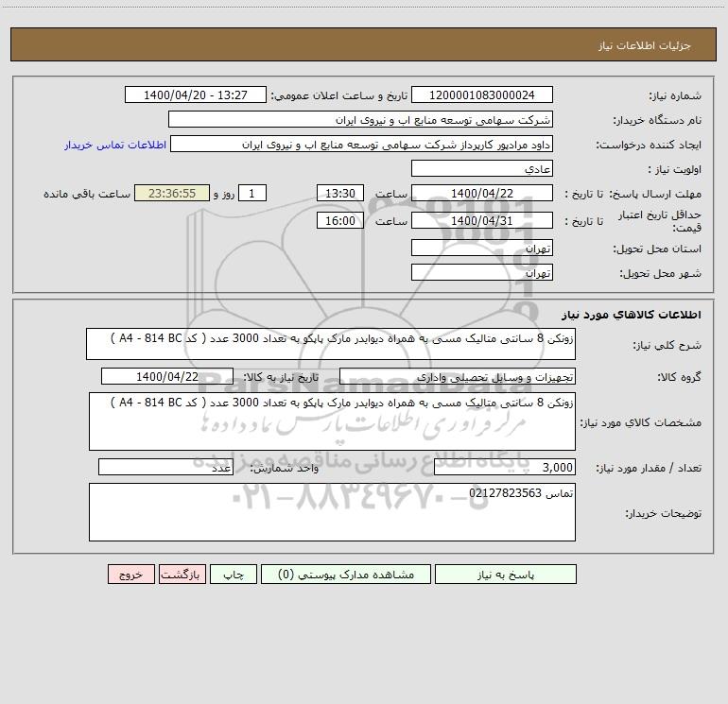This screenshot has width=728, height=704.
Task: Open اطلاعات تماس خریدار link
Action: click(x=115, y=145)
